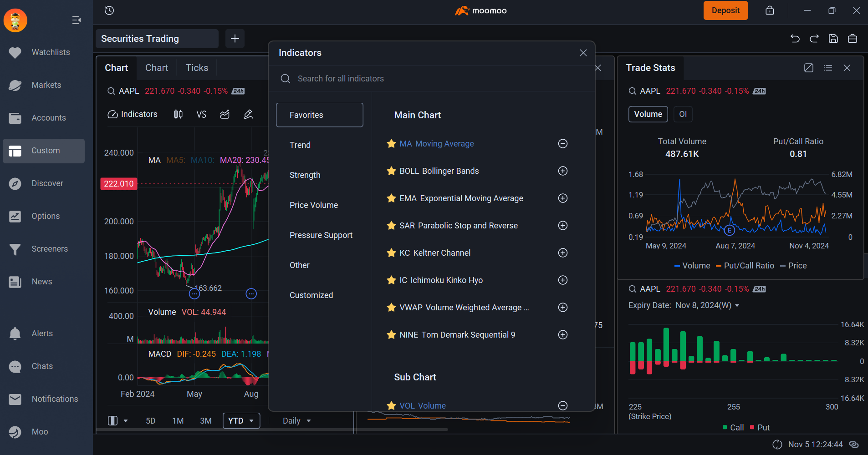This screenshot has height=455, width=868.
Task: Open the history clock icon
Action: (109, 10)
